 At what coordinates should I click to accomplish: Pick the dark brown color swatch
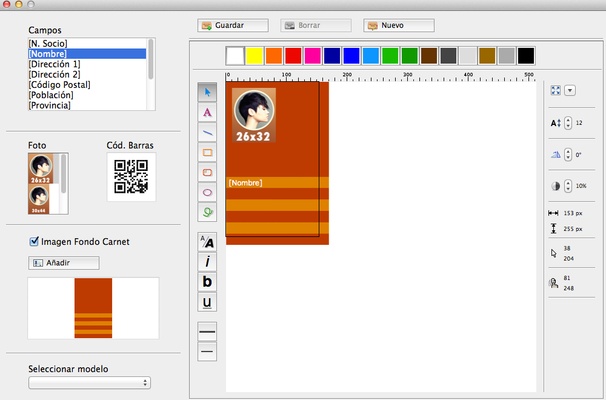tap(429, 56)
